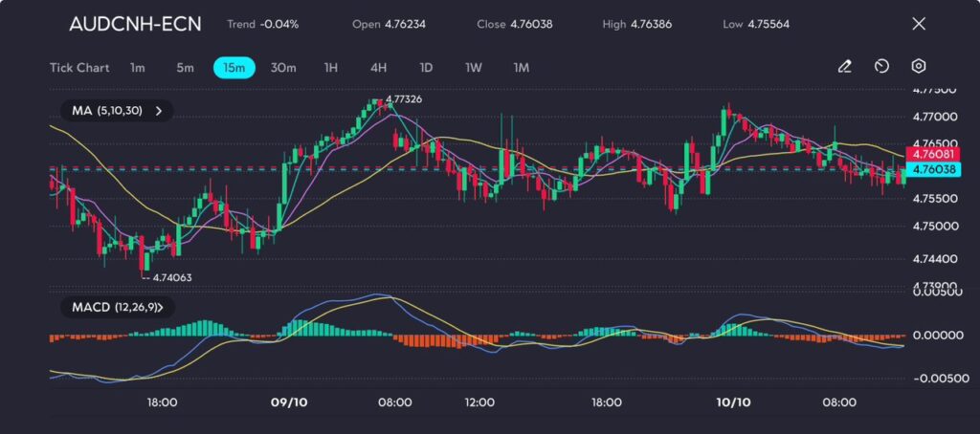Select the drawing pencil tool

(x=844, y=67)
